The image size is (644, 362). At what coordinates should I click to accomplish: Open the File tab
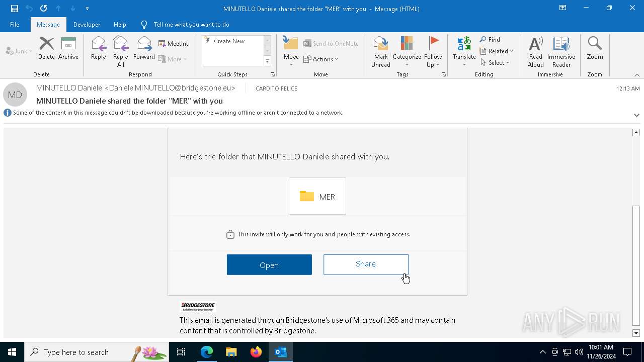[x=15, y=24]
